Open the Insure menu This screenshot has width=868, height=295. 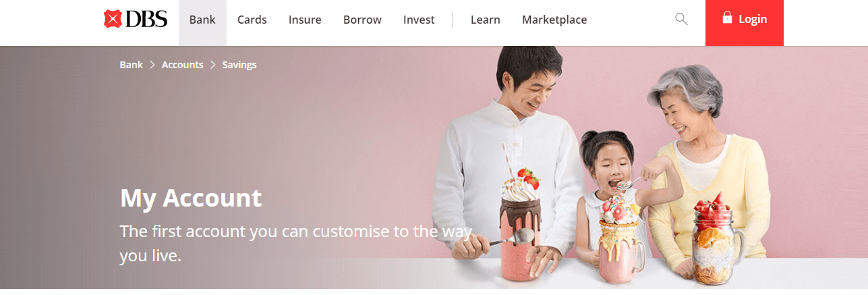pyautogui.click(x=305, y=20)
